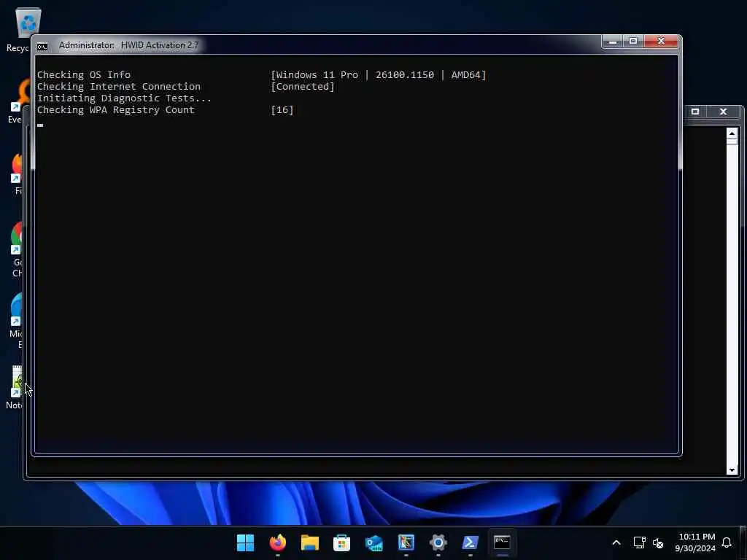
Task: Open Settings gear on the taskbar
Action: point(438,542)
